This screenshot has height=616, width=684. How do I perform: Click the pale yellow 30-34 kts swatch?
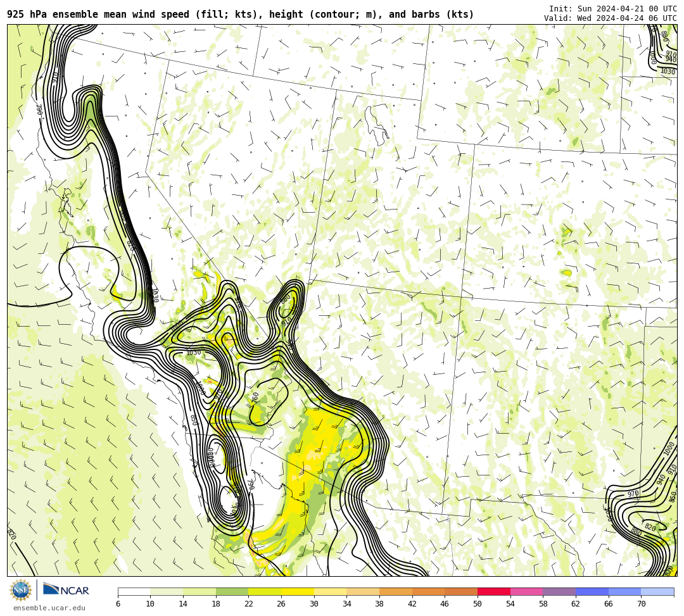330,591
